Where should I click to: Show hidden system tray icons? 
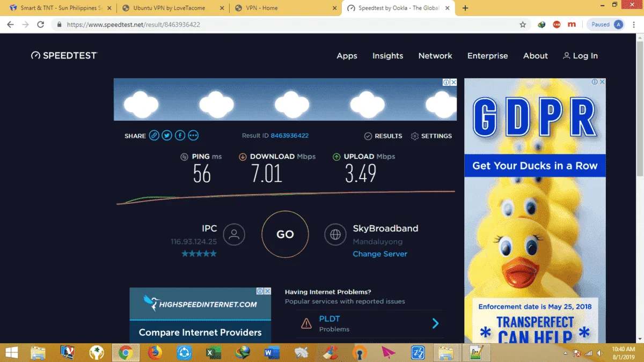coord(566,353)
